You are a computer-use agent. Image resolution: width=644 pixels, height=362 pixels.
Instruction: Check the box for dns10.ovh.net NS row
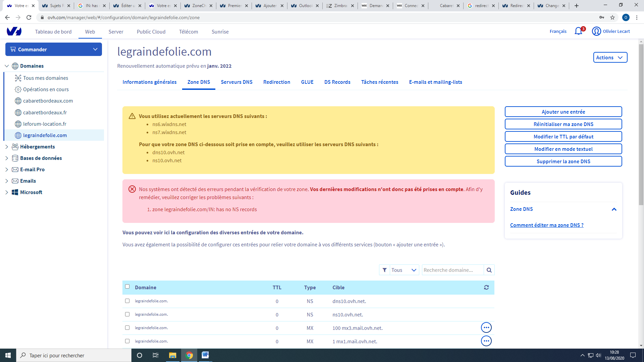click(x=127, y=301)
